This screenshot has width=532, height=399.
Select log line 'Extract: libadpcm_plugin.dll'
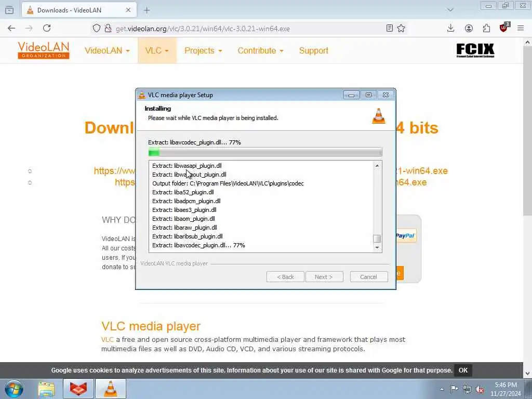coord(187,201)
